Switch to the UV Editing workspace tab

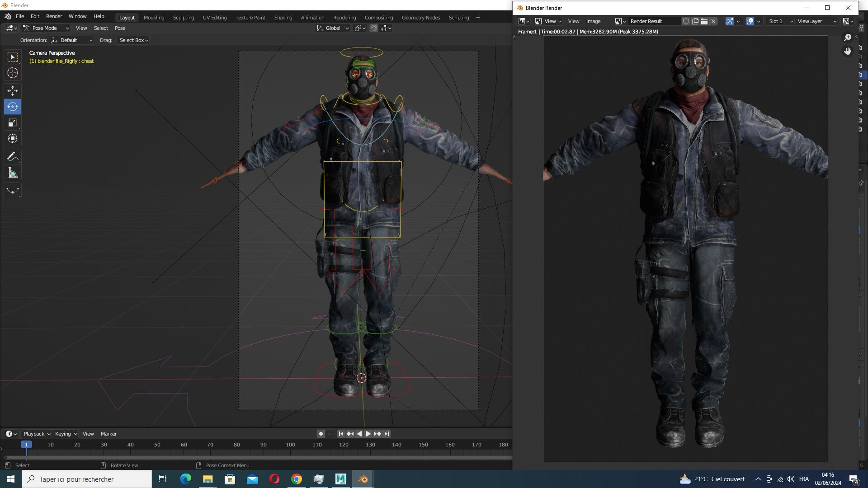click(214, 18)
